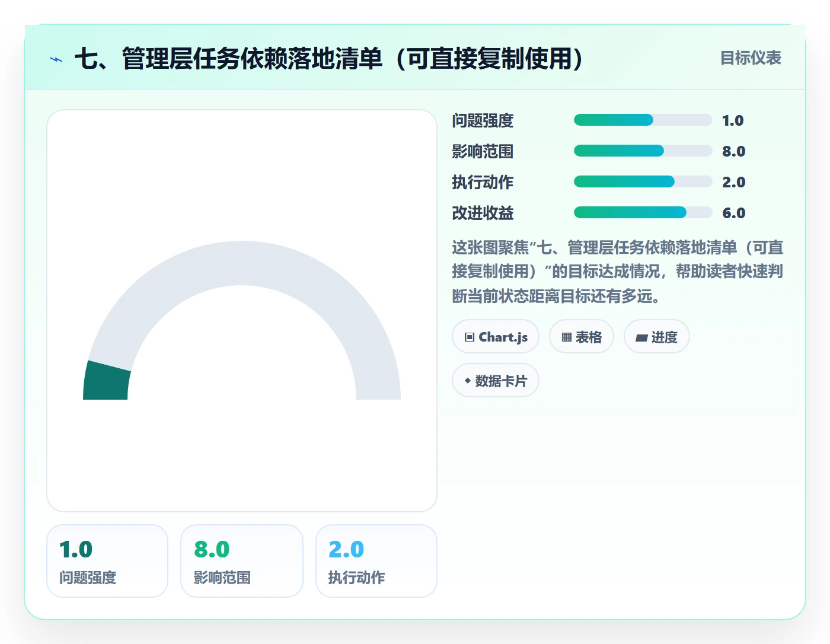Click the 进度 tag

pos(656,337)
